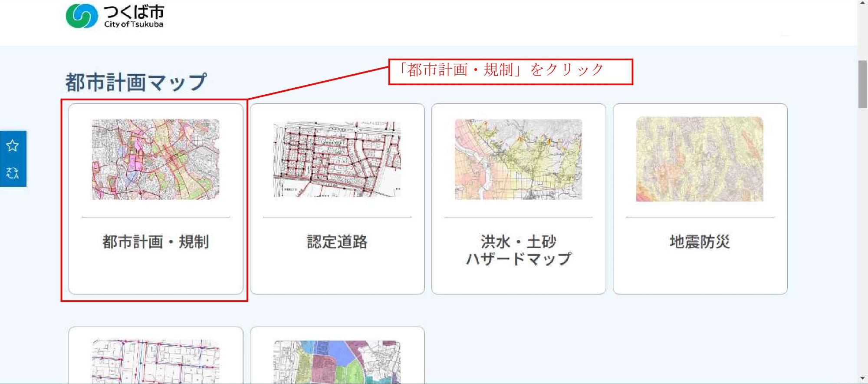Open the translate language icon in sidebar
This screenshot has height=384, width=868.
pyautogui.click(x=13, y=172)
